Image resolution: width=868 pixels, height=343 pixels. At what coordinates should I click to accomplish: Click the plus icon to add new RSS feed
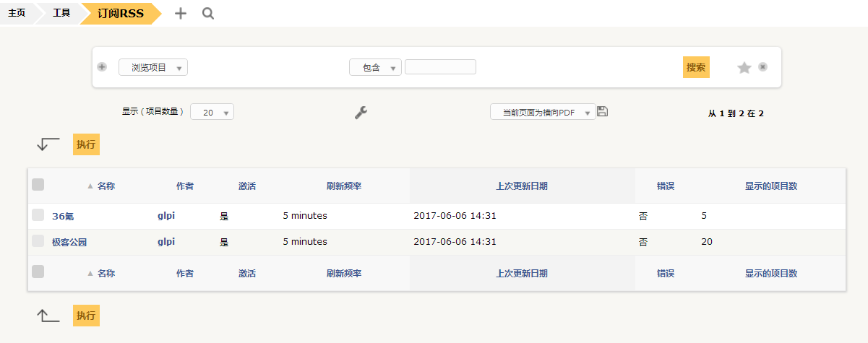point(181,13)
